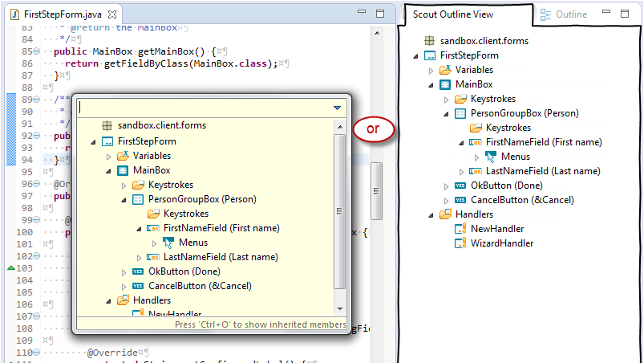Viewport: 644px width, 363px height.
Task: Collapse FirstStepForm in Scout Outline View
Action: pos(415,56)
